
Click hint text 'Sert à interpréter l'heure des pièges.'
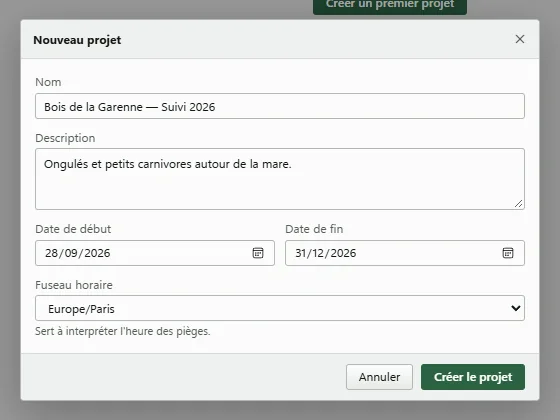pos(123,331)
